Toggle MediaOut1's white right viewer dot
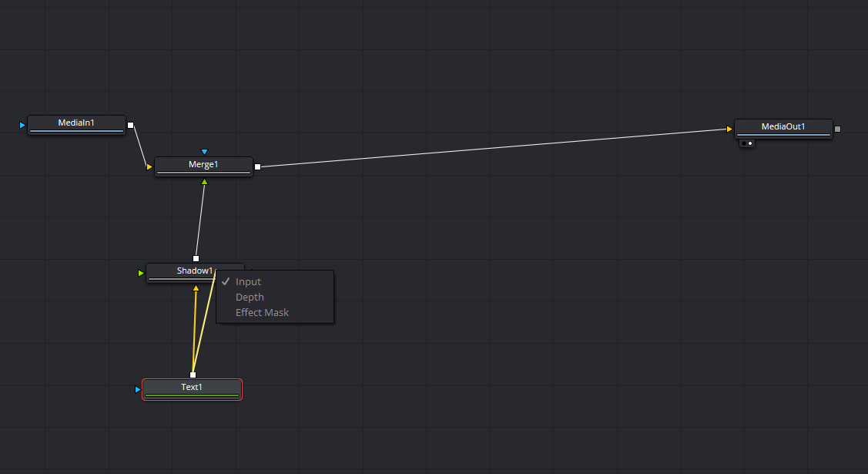The width and height of the screenshot is (868, 474). click(x=750, y=143)
